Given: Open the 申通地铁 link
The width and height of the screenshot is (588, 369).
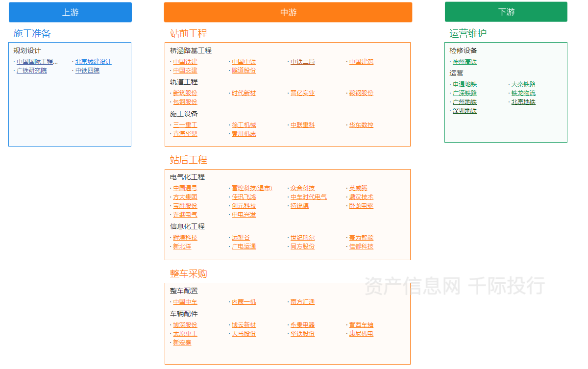Looking at the screenshot, I should coord(465,84).
